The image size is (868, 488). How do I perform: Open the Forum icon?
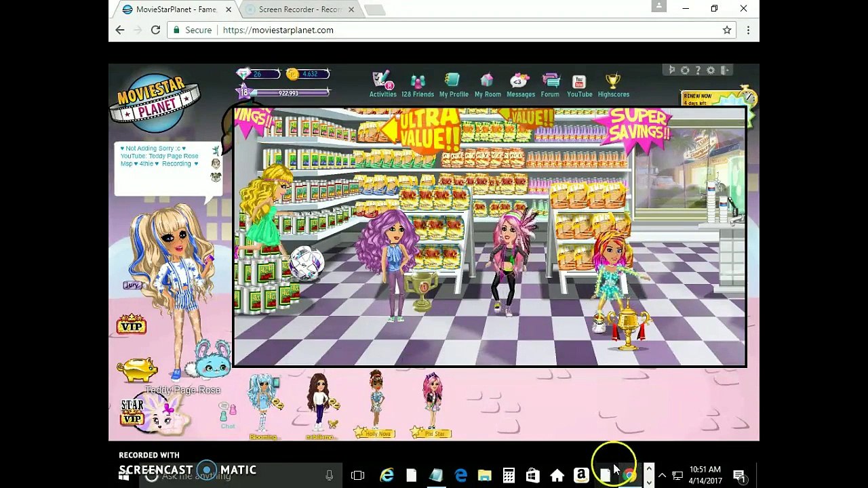point(550,85)
